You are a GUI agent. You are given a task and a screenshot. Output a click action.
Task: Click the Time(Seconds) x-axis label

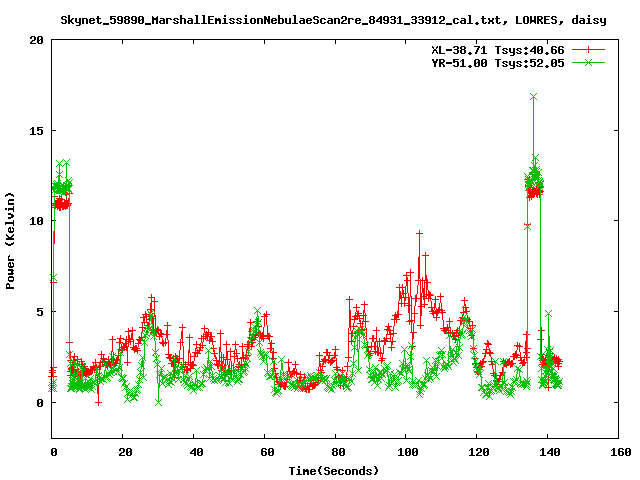click(333, 471)
